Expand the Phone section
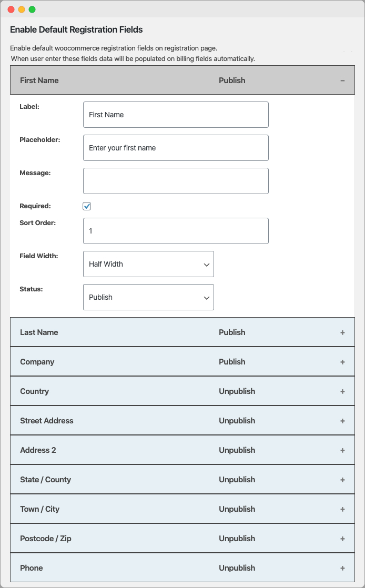Screen dimensions: 365x588 pos(342,568)
